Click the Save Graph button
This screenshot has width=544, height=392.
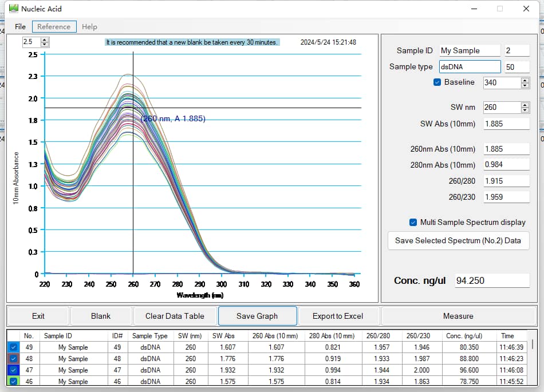257,316
